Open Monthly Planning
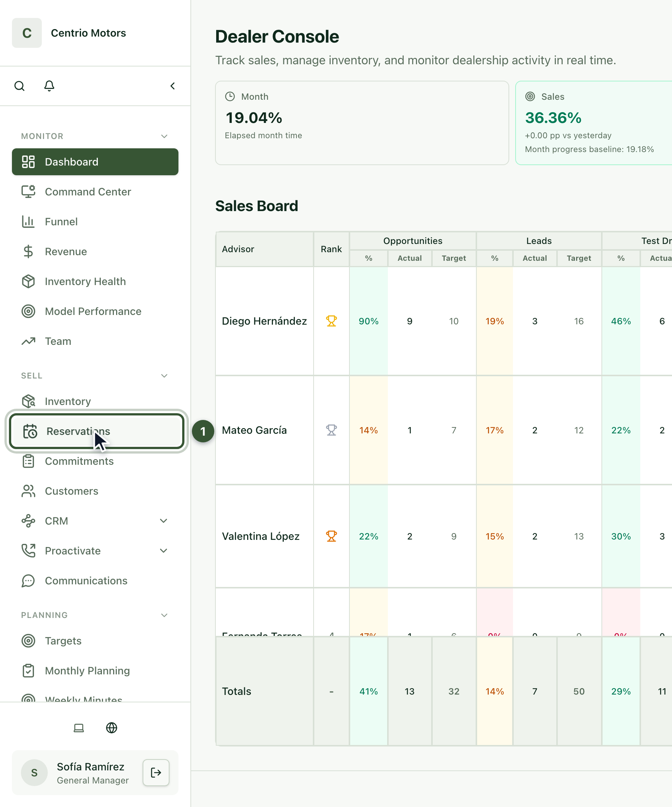Image resolution: width=672 pixels, height=807 pixels. click(95, 671)
